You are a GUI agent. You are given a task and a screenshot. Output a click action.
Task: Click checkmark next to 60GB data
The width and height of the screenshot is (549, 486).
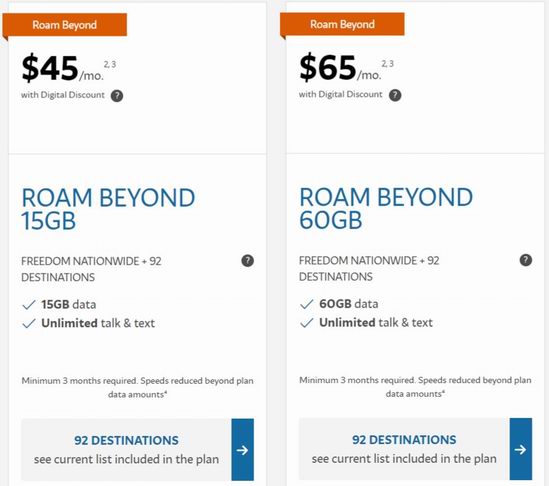pos(307,304)
